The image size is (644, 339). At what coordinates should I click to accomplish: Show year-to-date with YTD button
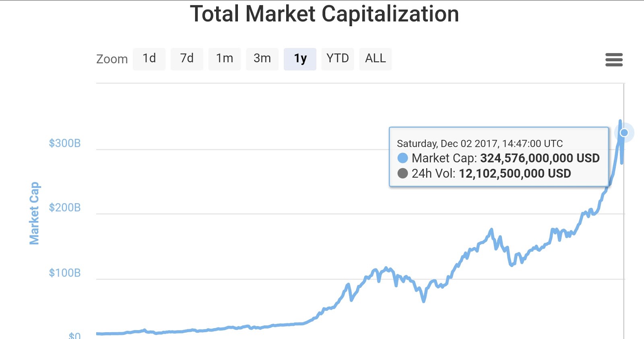point(337,59)
